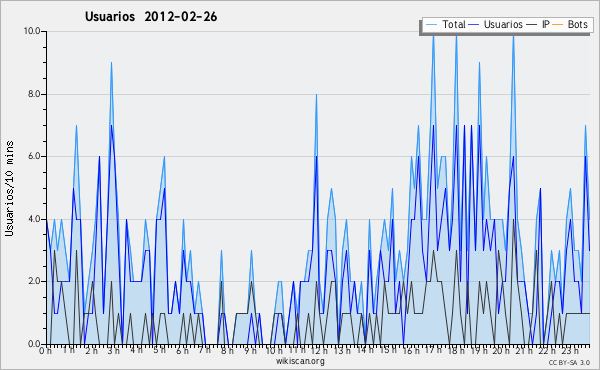Click the '0 h' x-axis label

pyautogui.click(x=46, y=351)
